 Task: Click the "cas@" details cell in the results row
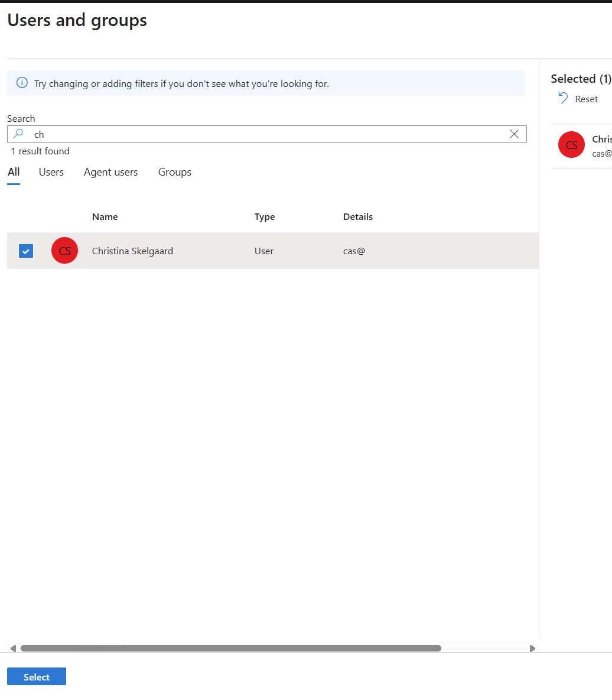coord(354,251)
